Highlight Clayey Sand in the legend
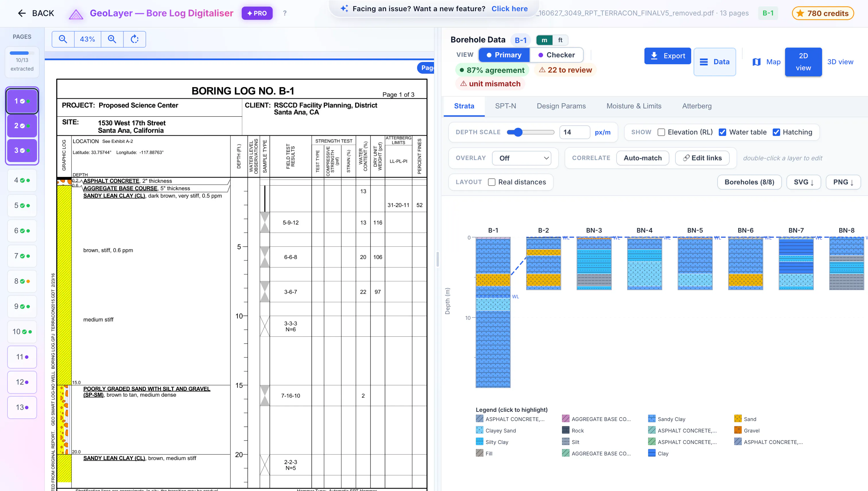 pyautogui.click(x=496, y=430)
